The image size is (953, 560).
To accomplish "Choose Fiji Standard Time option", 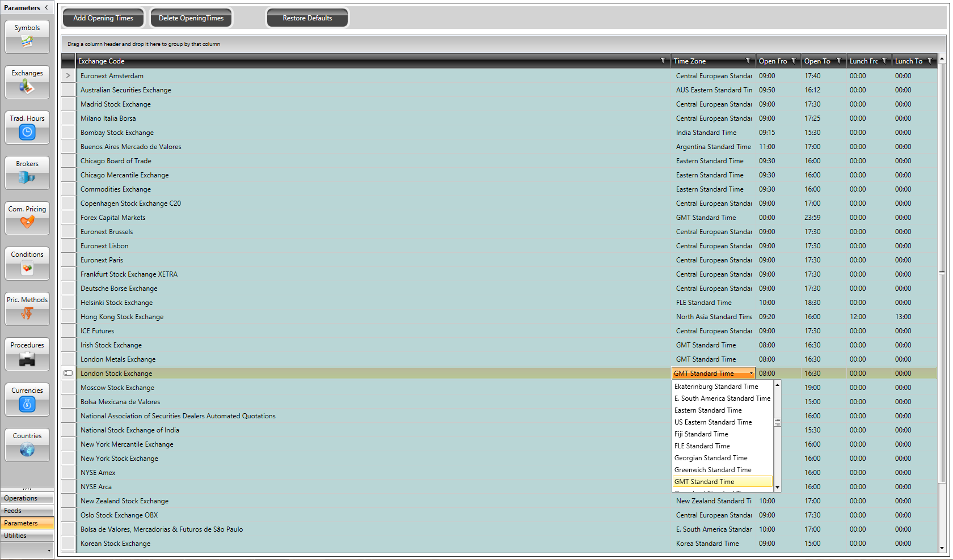I will click(701, 434).
